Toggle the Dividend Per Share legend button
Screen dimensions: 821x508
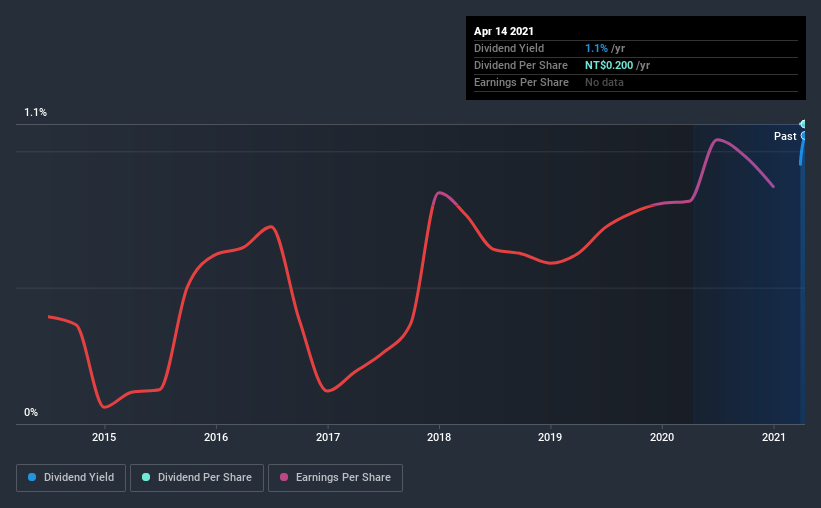point(197,478)
